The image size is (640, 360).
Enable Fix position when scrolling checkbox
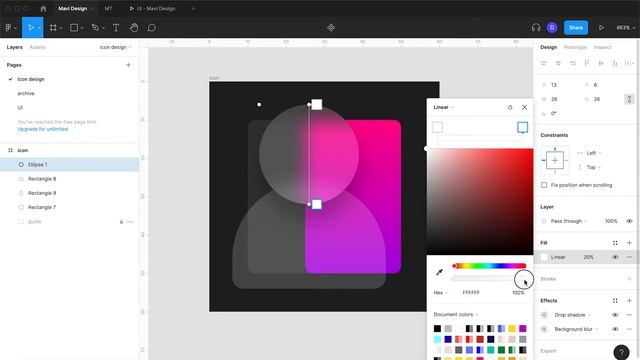[544, 185]
